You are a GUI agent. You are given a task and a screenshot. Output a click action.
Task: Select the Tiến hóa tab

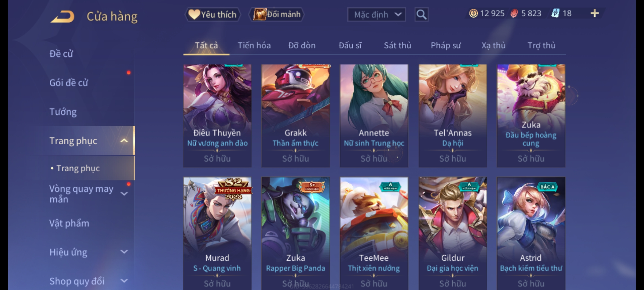point(254,46)
